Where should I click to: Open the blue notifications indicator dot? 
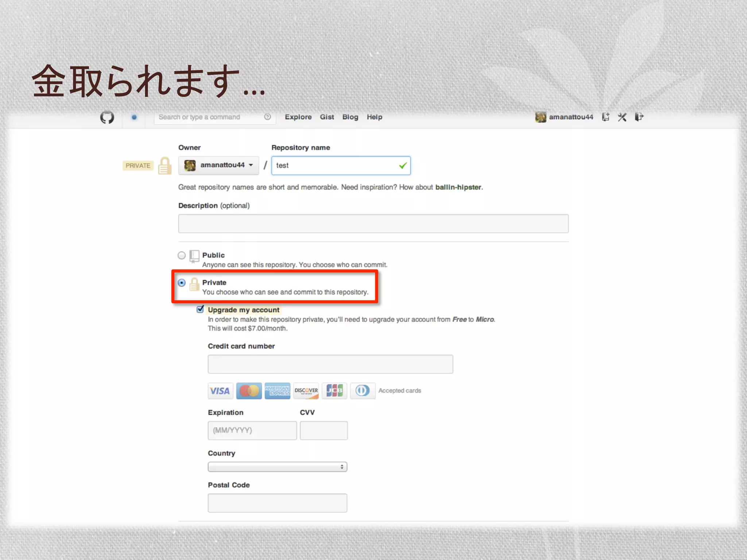point(134,117)
